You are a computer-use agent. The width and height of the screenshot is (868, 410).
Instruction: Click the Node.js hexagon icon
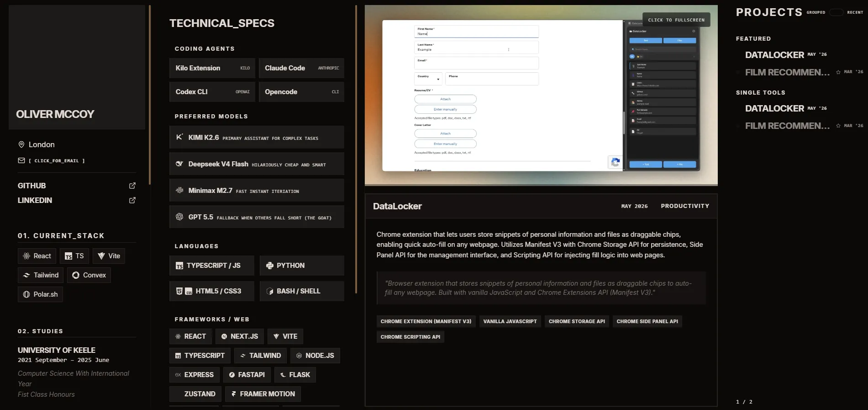coord(299,356)
